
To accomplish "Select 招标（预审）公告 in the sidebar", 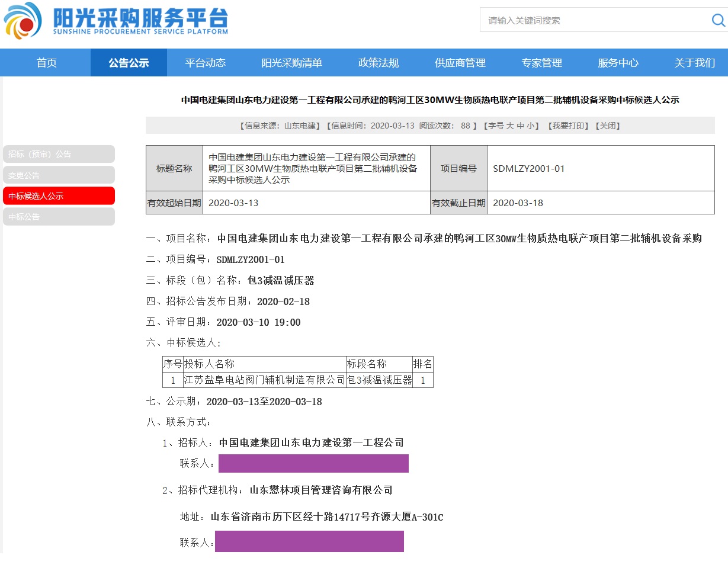I will [x=59, y=154].
